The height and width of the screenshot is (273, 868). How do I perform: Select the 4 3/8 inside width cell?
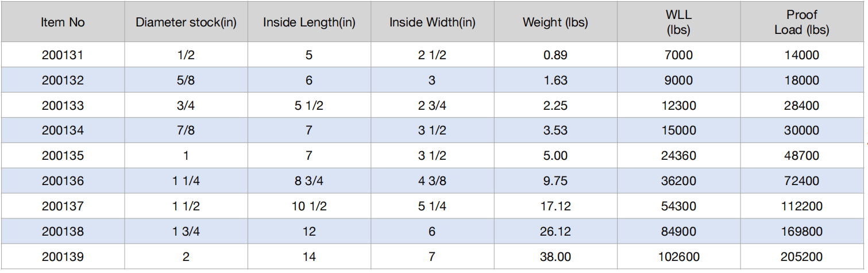pos(432,181)
